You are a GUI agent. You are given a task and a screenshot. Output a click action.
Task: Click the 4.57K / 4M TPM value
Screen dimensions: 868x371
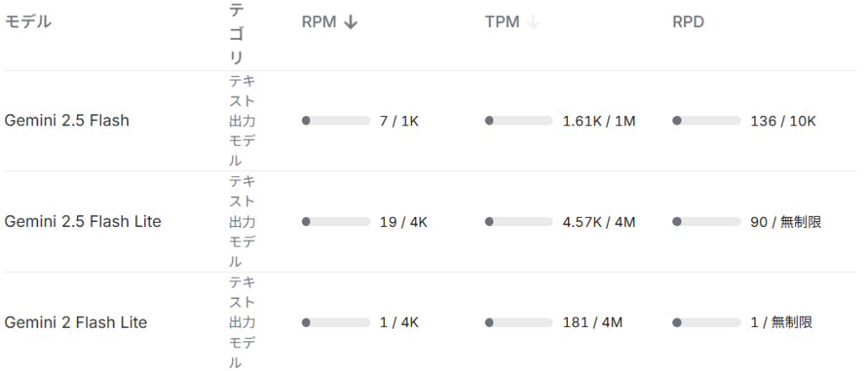[598, 222]
